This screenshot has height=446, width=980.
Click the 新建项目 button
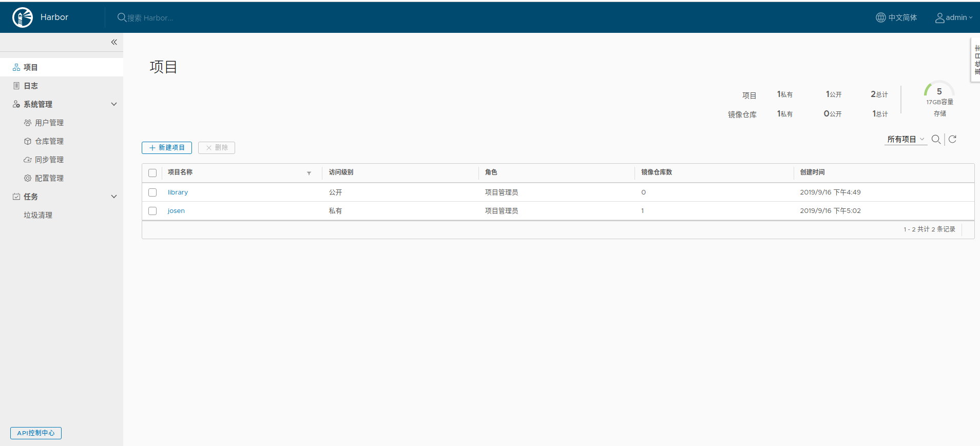point(167,148)
